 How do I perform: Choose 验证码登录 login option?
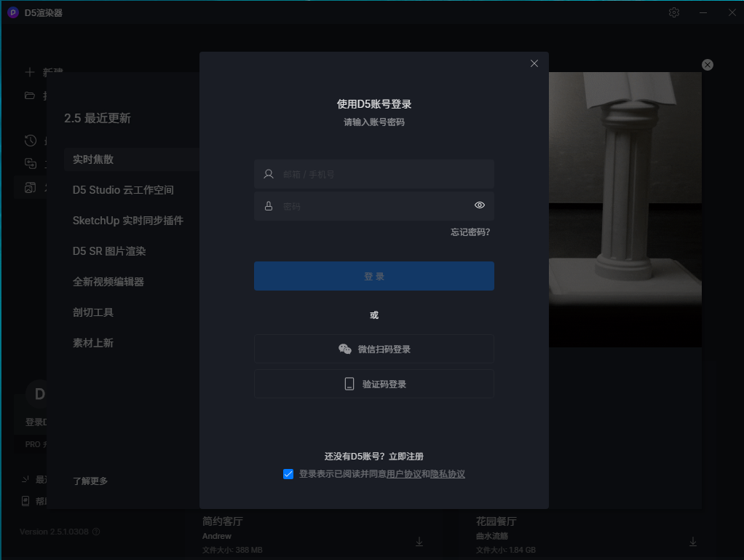coord(374,384)
